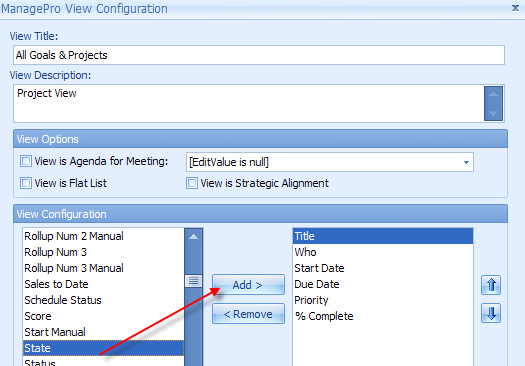
Task: Select Due Date column entry
Action: [383, 284]
